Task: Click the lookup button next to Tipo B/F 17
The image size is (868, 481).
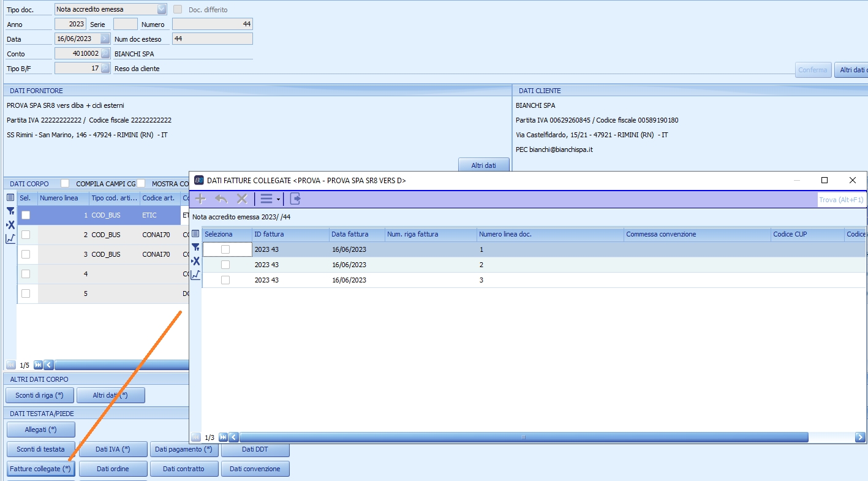Action: tap(105, 68)
